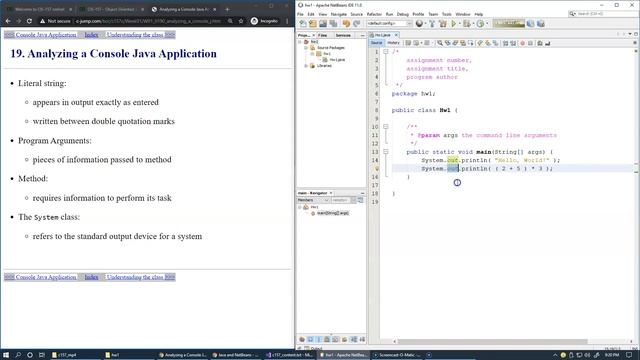
Task: Switch to Source view in editor
Action: [376, 43]
